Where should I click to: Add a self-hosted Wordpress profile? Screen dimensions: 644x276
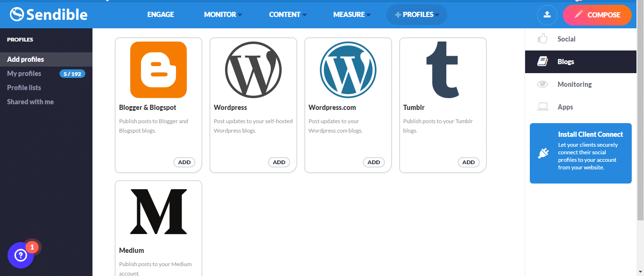pos(279,162)
